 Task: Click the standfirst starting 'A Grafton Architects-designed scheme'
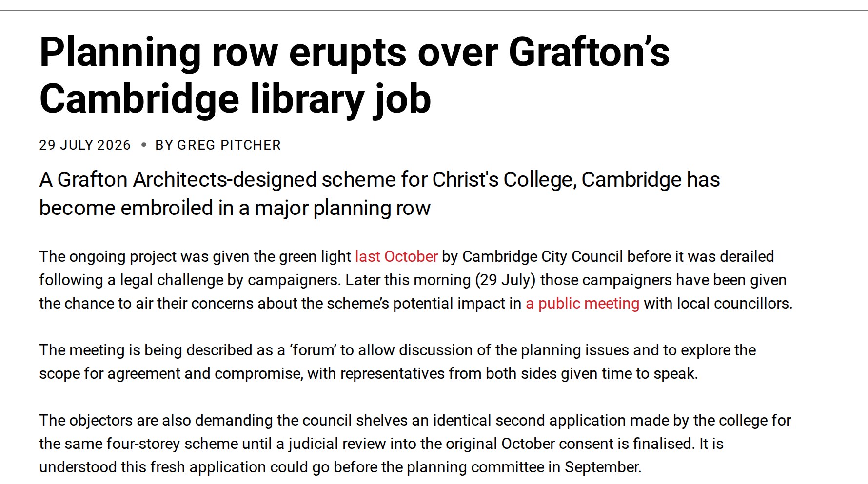[379, 194]
